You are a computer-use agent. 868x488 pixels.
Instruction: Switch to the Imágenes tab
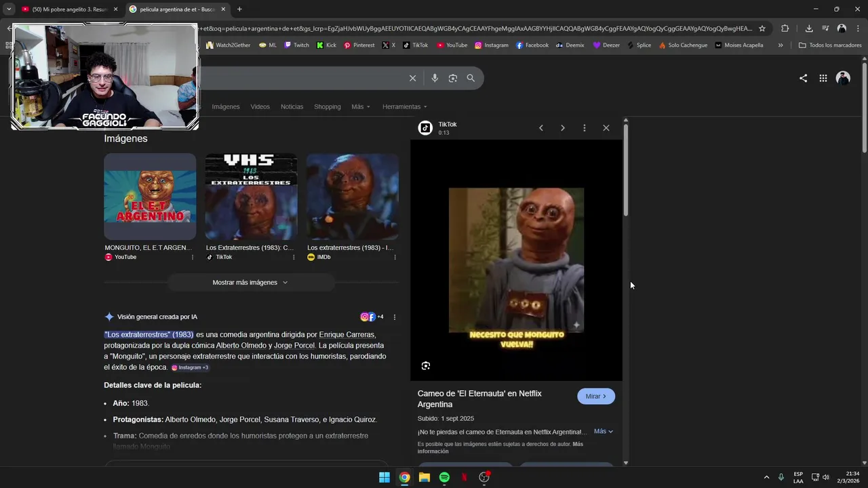click(226, 106)
